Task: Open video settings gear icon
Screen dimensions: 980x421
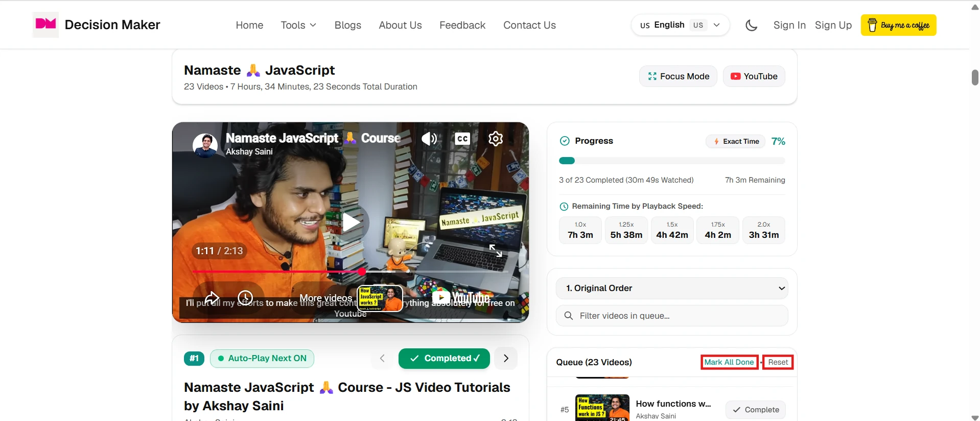Action: pyautogui.click(x=496, y=139)
